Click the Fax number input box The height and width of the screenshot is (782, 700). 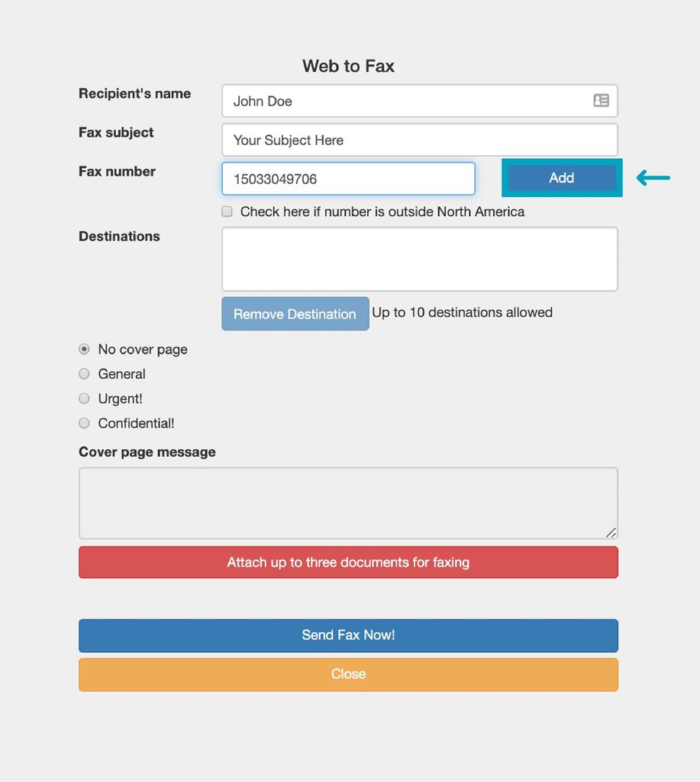(x=348, y=179)
